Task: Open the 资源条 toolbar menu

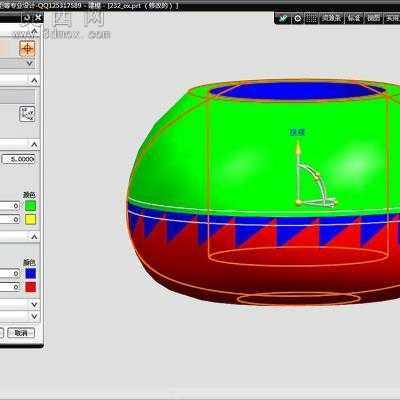Action: (332, 18)
